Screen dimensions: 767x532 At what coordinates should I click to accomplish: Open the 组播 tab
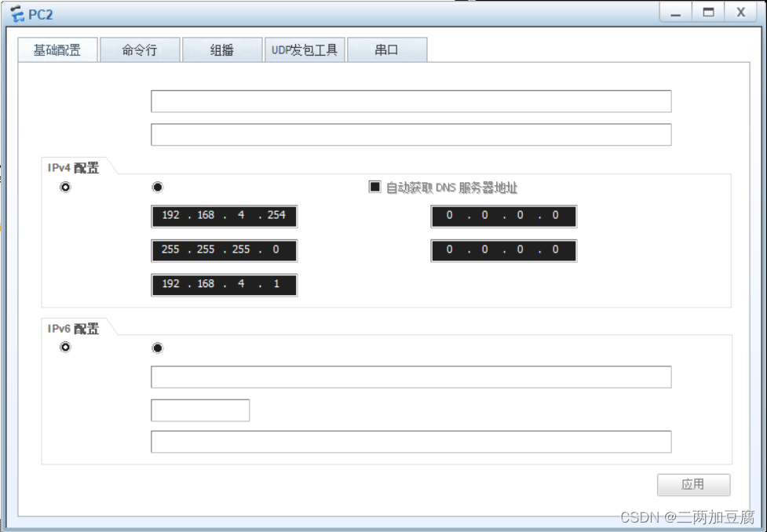point(222,49)
